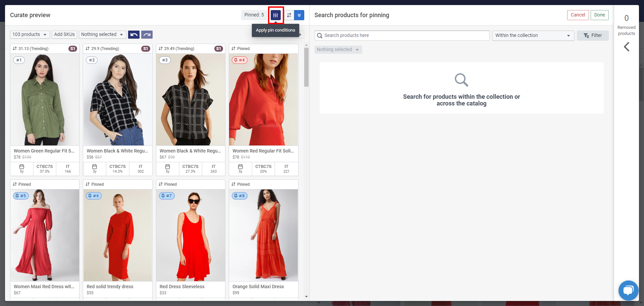Open the left Nothing selected dropdown
Image resolution: width=644 pixels, height=306 pixels.
click(103, 35)
